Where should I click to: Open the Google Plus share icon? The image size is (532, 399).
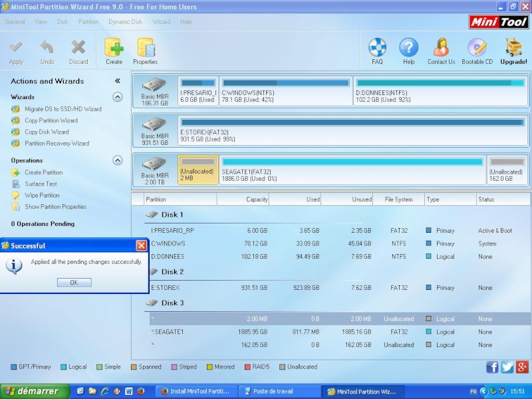pos(522,367)
